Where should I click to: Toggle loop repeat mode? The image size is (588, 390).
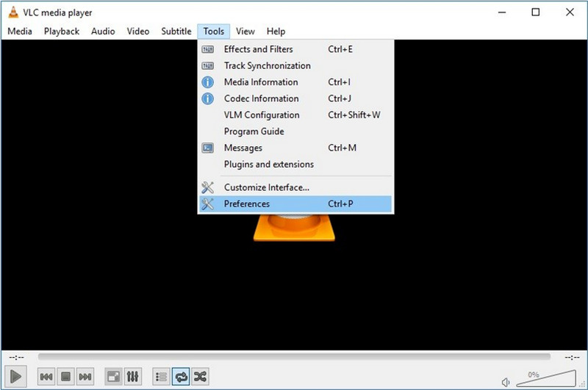point(180,377)
